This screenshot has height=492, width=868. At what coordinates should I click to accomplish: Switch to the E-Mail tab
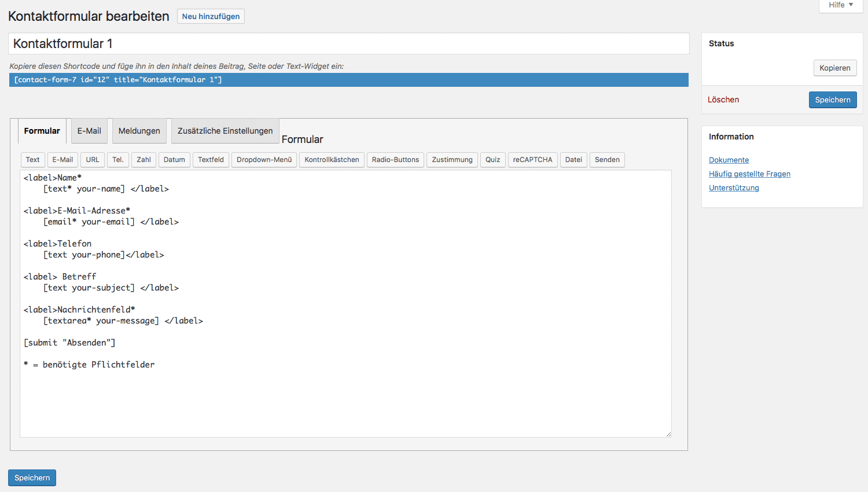click(x=89, y=131)
